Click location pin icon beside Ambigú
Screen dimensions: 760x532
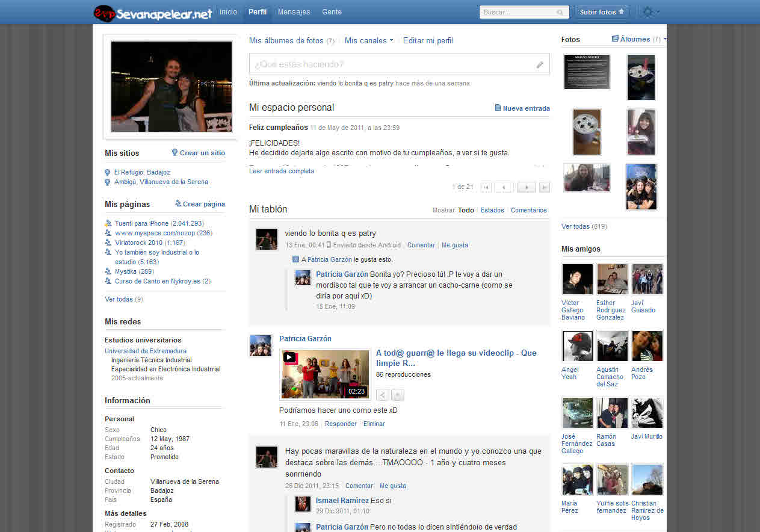tap(108, 182)
